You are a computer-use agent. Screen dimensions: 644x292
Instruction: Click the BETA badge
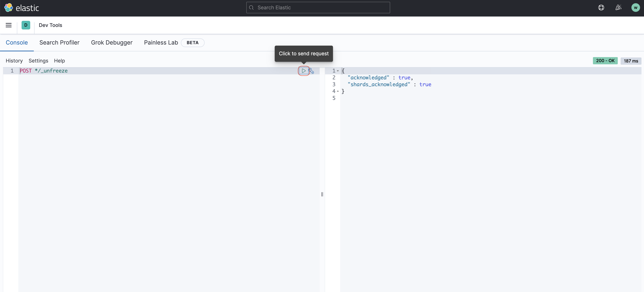tap(193, 42)
